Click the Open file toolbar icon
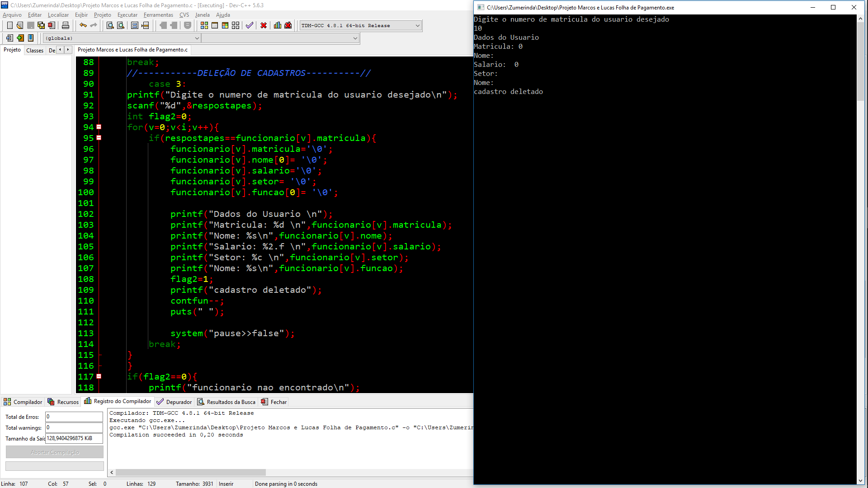Image resolution: width=868 pixels, height=488 pixels. (20, 25)
